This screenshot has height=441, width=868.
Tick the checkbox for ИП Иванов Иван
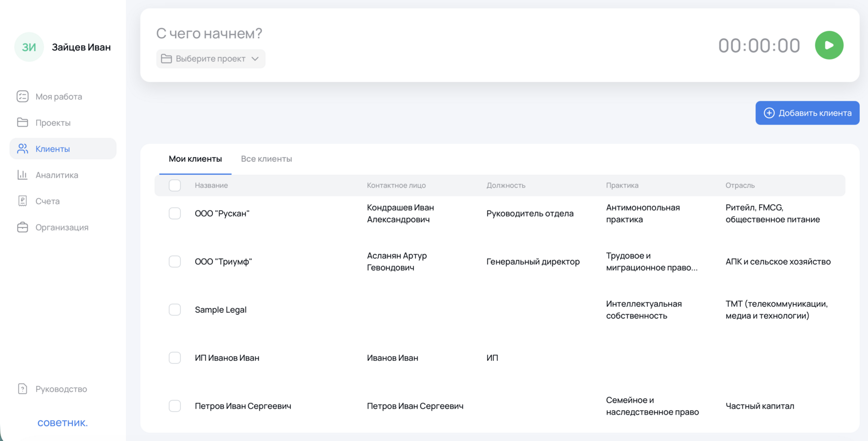tap(175, 358)
